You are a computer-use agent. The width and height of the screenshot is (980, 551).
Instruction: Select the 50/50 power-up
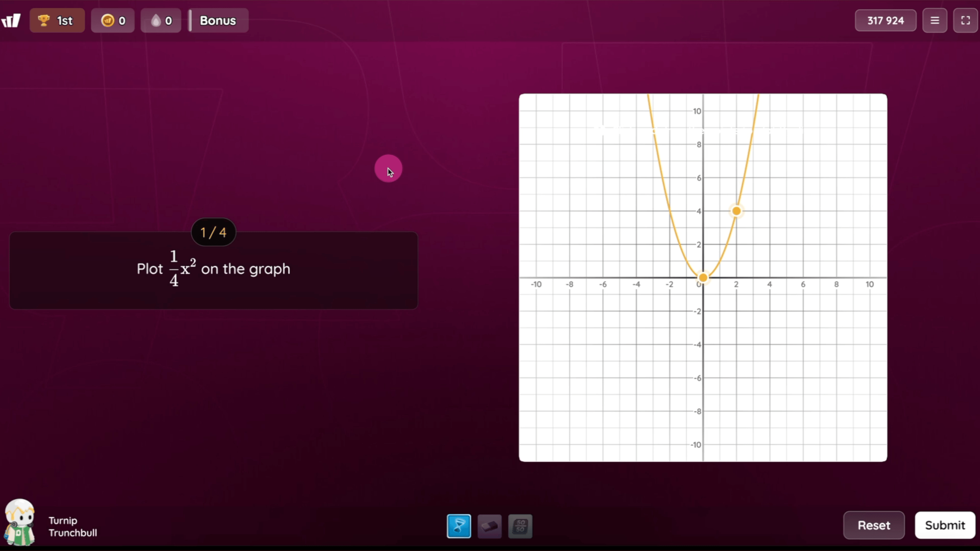point(520,526)
